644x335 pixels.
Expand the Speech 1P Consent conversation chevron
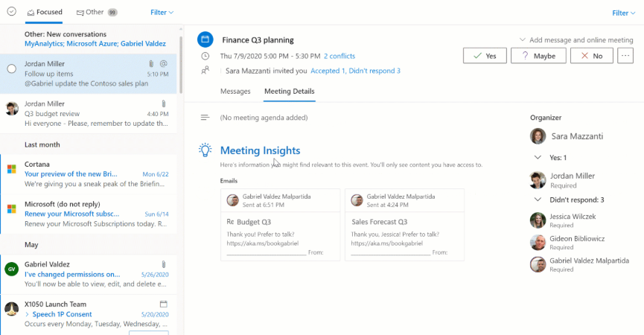[x=27, y=314]
